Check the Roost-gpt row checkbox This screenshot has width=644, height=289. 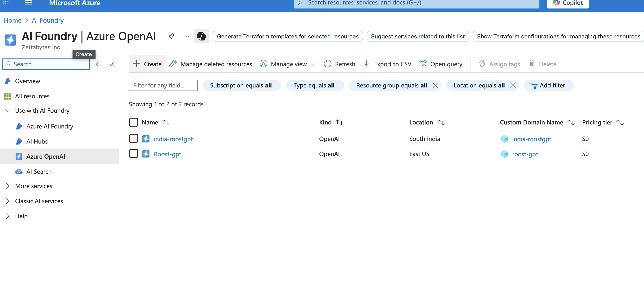click(x=134, y=153)
